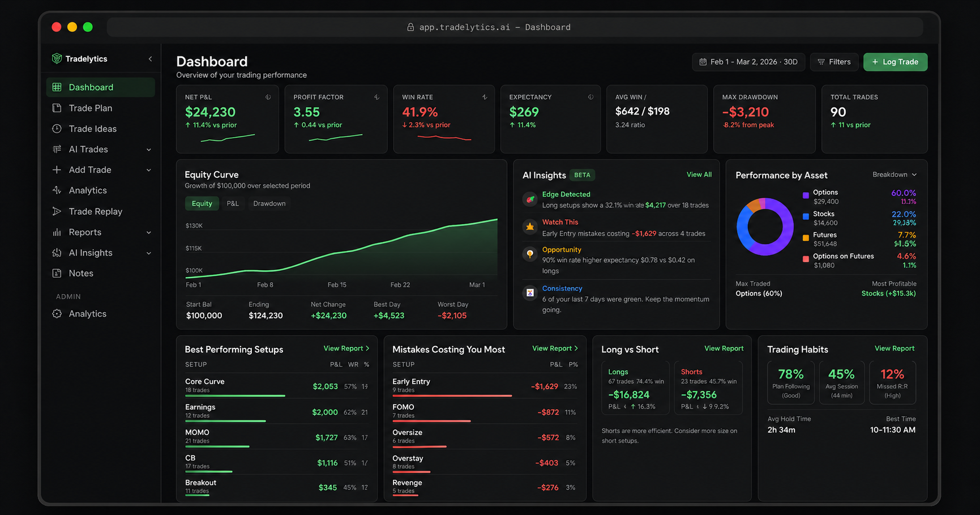Click the calendar icon in date range selector
This screenshot has width=980, height=515.
coord(703,62)
